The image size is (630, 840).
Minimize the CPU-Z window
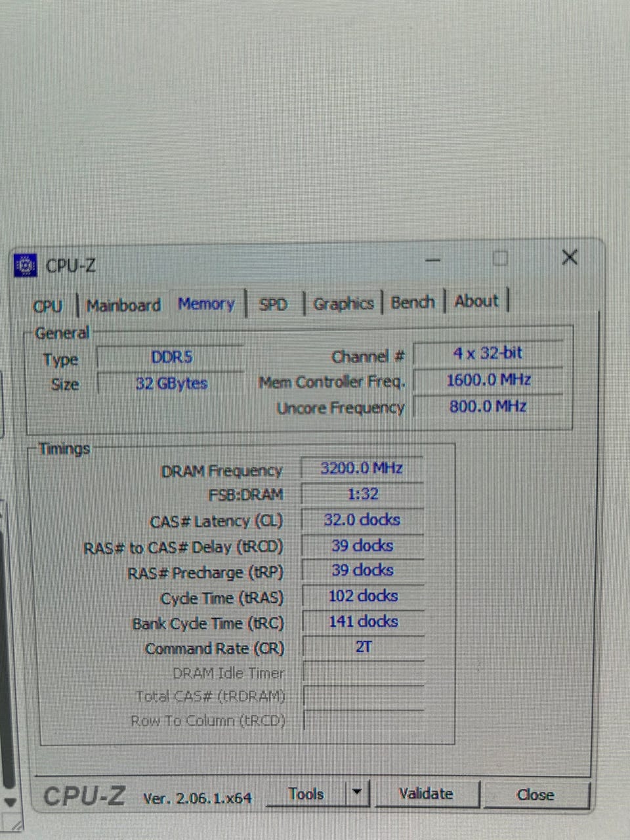tap(432, 260)
